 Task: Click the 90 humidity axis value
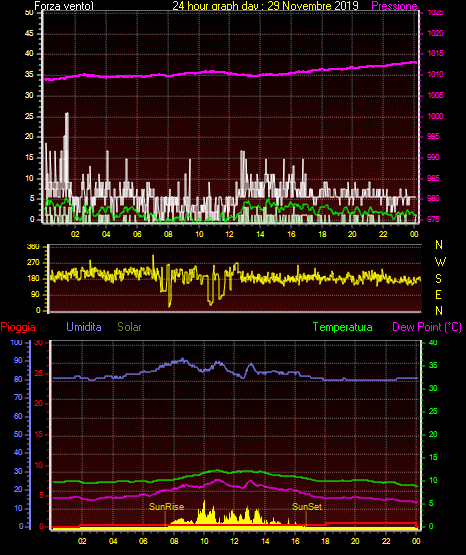18,360
